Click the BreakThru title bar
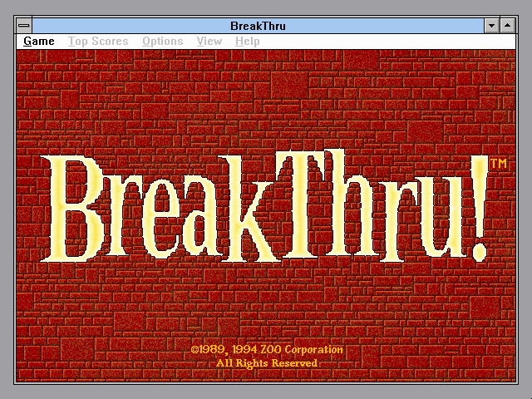 coord(258,26)
